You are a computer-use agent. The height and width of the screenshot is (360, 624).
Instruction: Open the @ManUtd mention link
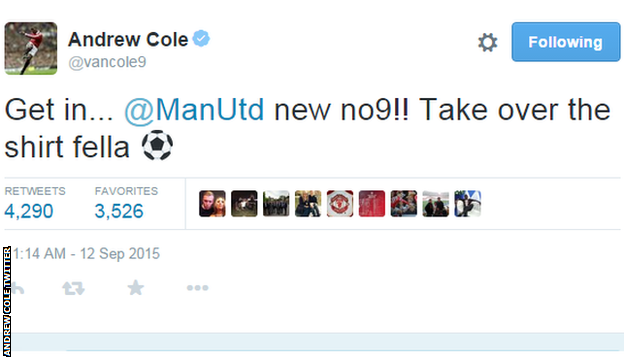[x=194, y=109]
